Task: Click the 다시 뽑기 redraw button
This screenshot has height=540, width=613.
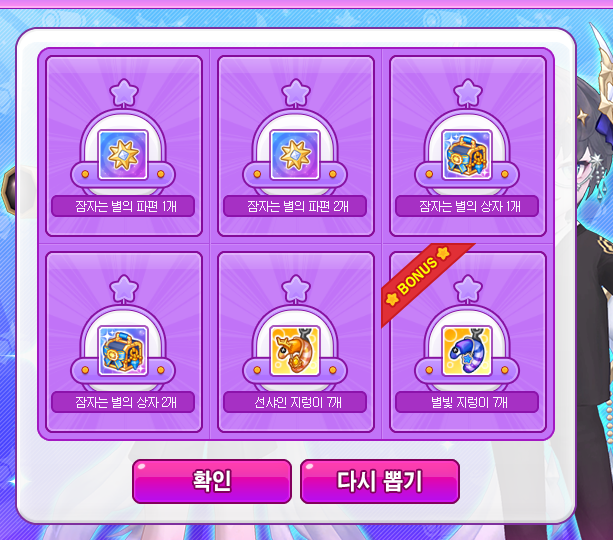Action: 380,481
